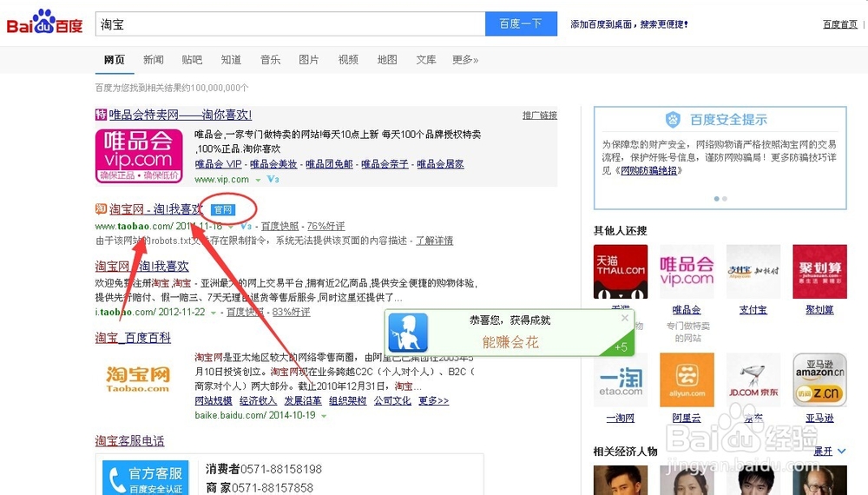
Task: Click V3 icon next to www.taobao.com
Action: point(247,227)
